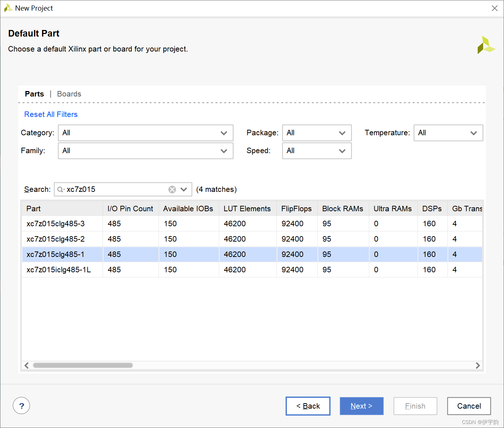
Task: Open the Speed dropdown
Action: (317, 151)
